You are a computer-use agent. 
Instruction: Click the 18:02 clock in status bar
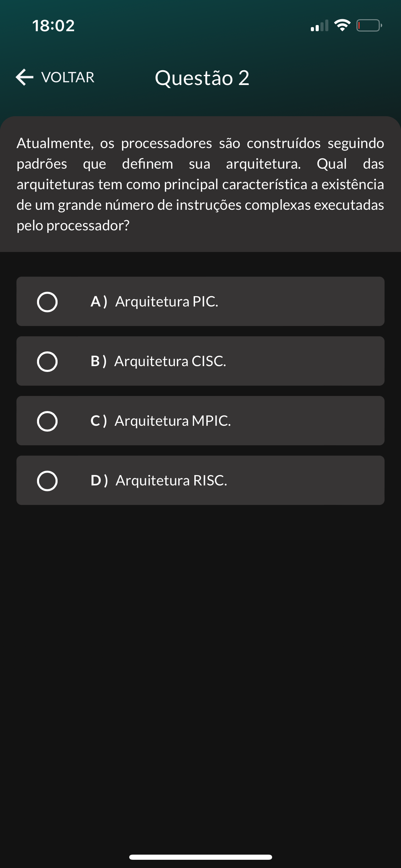pyautogui.click(x=53, y=26)
